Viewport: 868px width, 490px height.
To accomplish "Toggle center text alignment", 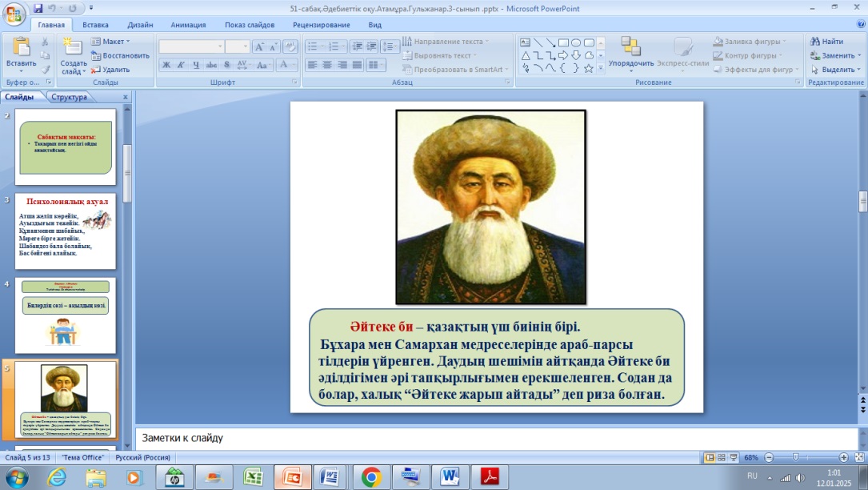I will [x=326, y=65].
